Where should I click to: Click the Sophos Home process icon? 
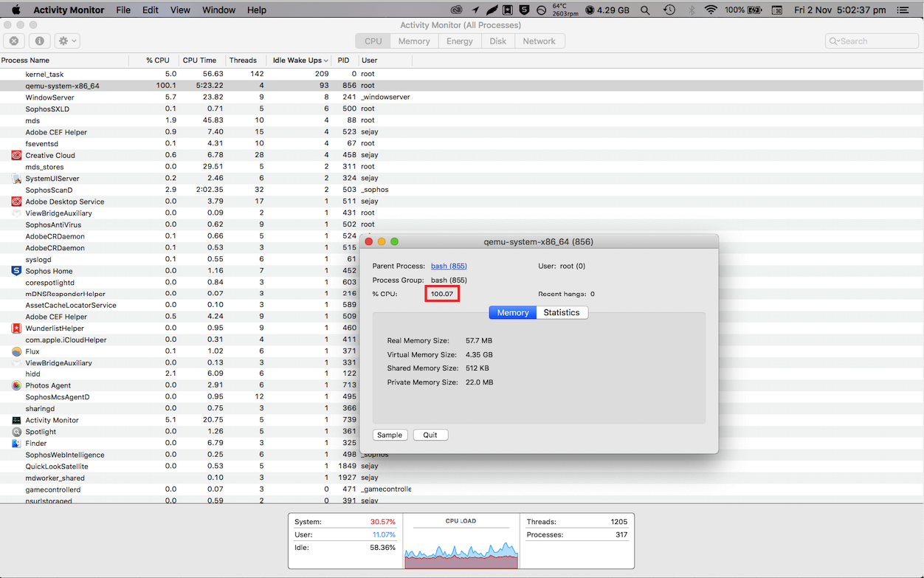pyautogui.click(x=16, y=271)
